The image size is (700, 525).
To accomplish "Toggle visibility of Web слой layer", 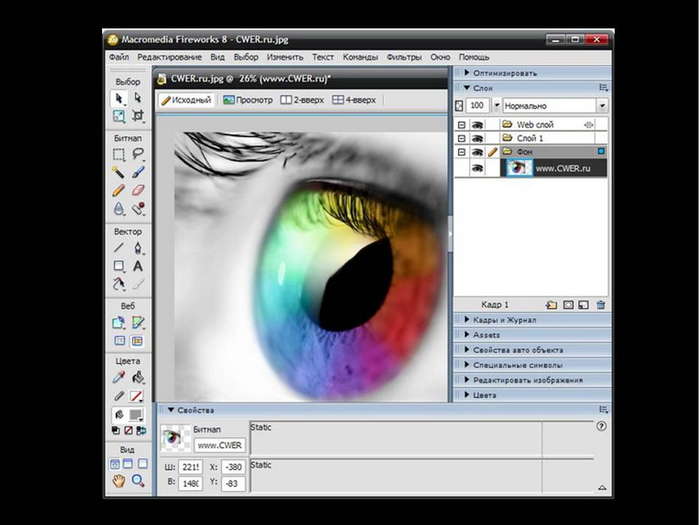I will 477,125.
